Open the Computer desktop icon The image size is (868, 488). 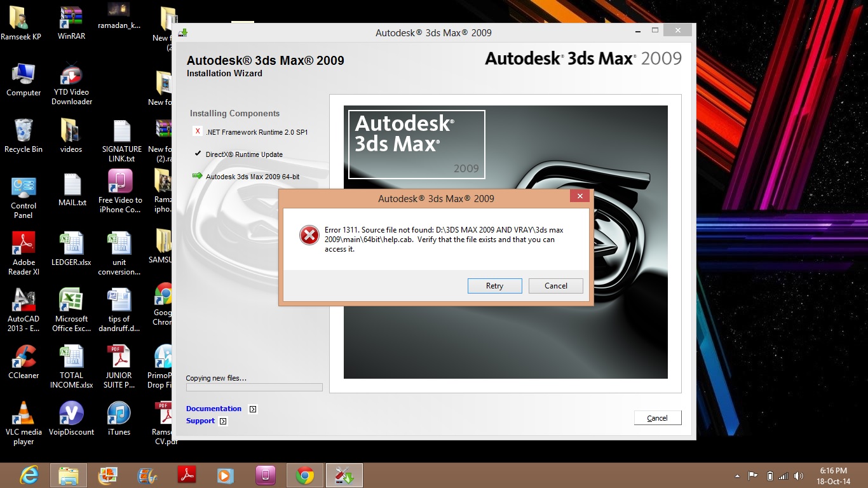pyautogui.click(x=24, y=79)
